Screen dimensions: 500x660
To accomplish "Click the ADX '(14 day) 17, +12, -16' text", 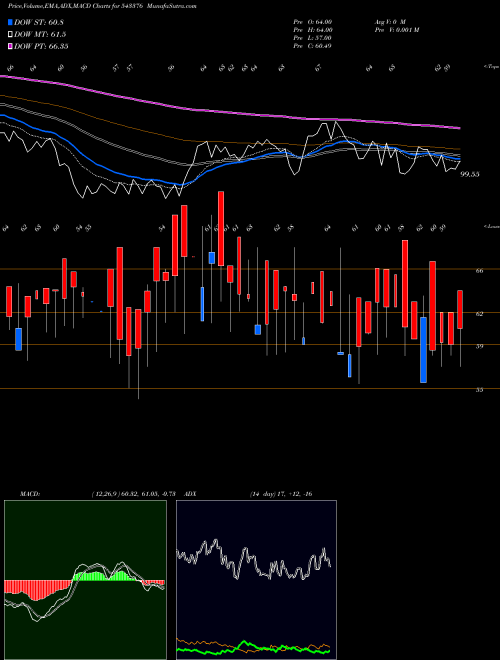I will tap(281, 494).
